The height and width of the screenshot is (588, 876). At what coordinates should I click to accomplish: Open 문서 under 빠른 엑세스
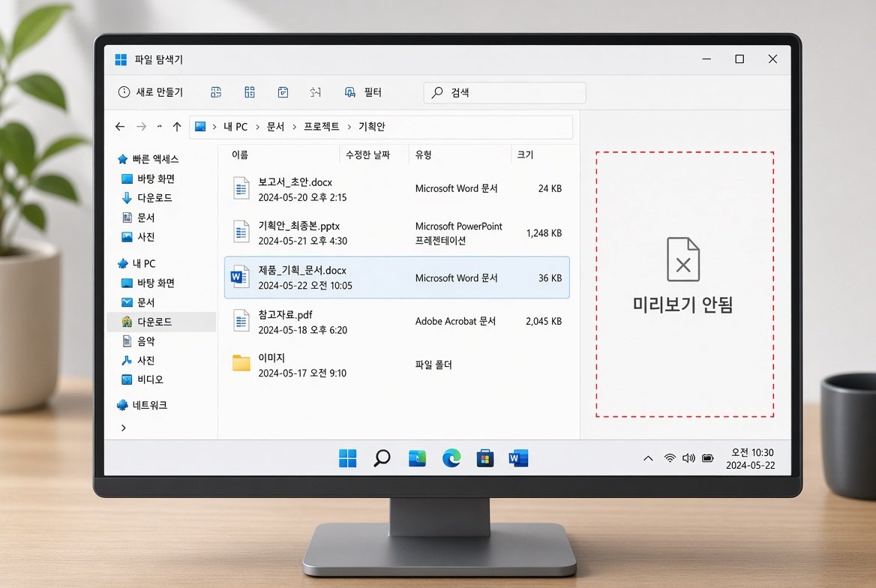pos(138,217)
